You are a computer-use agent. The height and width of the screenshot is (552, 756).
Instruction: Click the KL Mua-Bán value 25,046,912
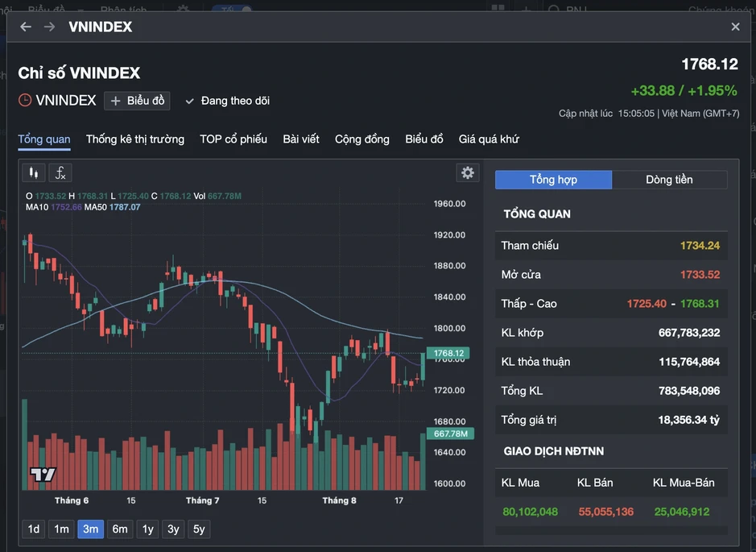click(682, 512)
